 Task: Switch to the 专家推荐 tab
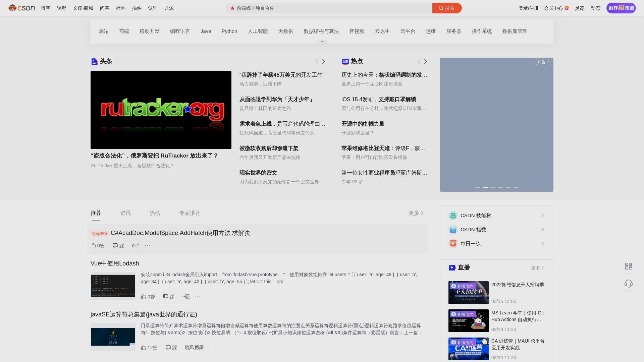tap(190, 213)
